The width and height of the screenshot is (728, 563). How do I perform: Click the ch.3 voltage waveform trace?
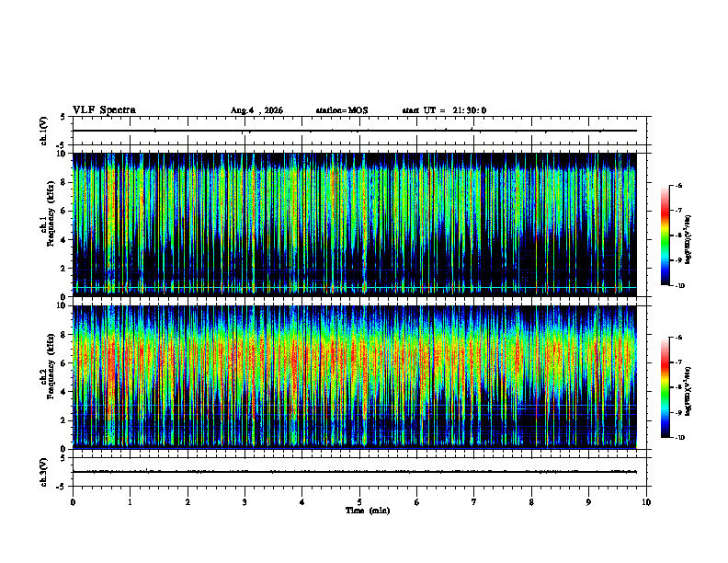355,472
